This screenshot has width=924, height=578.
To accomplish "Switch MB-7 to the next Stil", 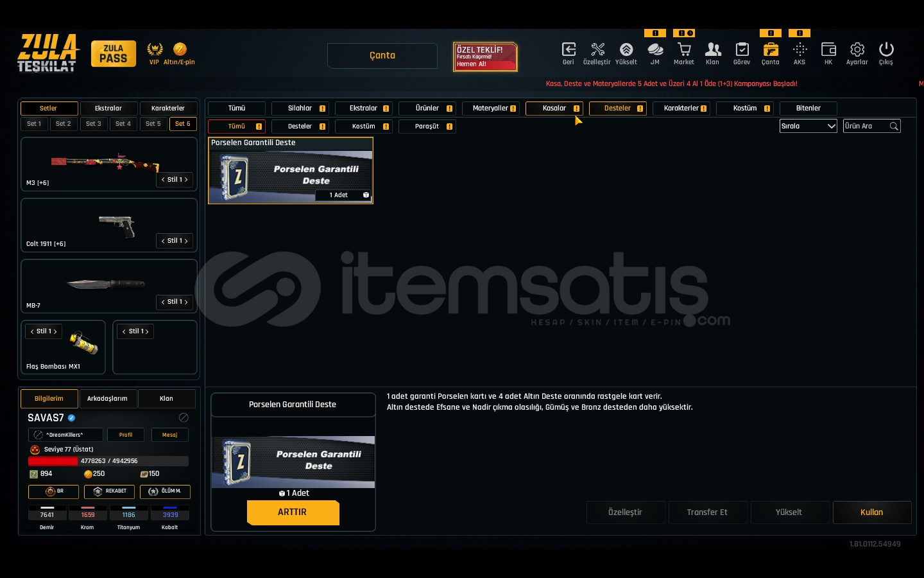I will tap(186, 302).
